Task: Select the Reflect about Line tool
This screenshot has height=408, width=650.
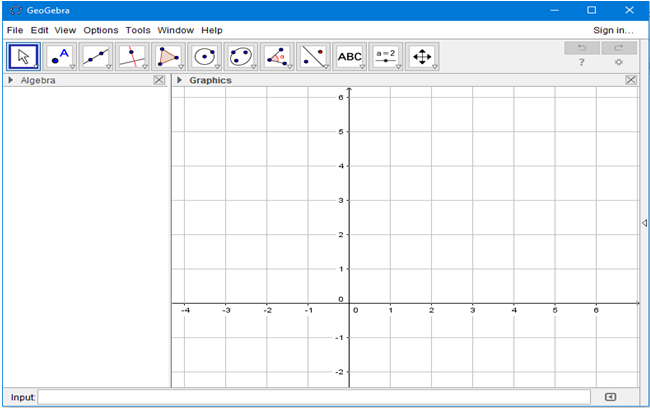Action: coord(313,57)
